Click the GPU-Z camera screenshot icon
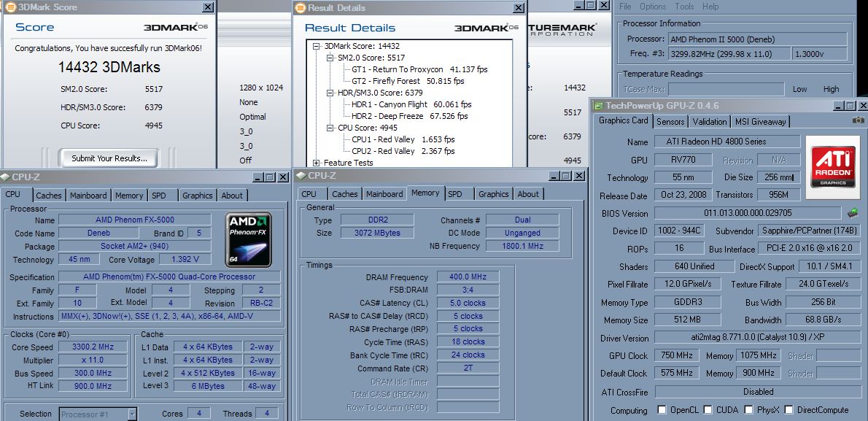The width and height of the screenshot is (868, 421). pos(858,120)
